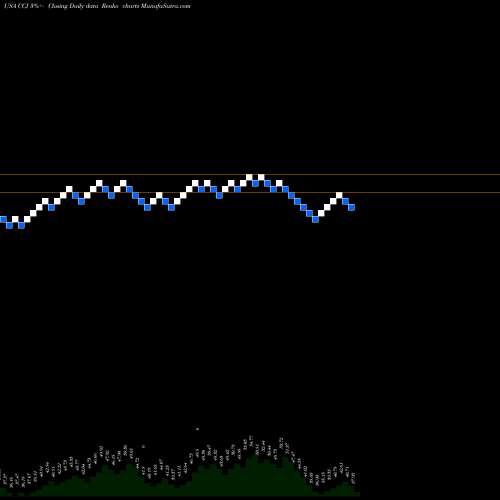Click the lower orange horizontal level line
Image resolution: width=500 pixels, height=500 pixels.
click(250, 192)
